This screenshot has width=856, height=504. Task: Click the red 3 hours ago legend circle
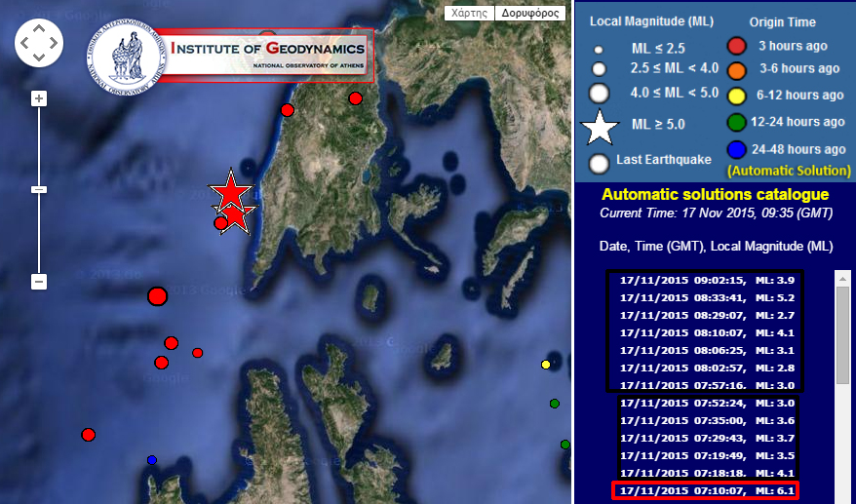click(x=738, y=47)
